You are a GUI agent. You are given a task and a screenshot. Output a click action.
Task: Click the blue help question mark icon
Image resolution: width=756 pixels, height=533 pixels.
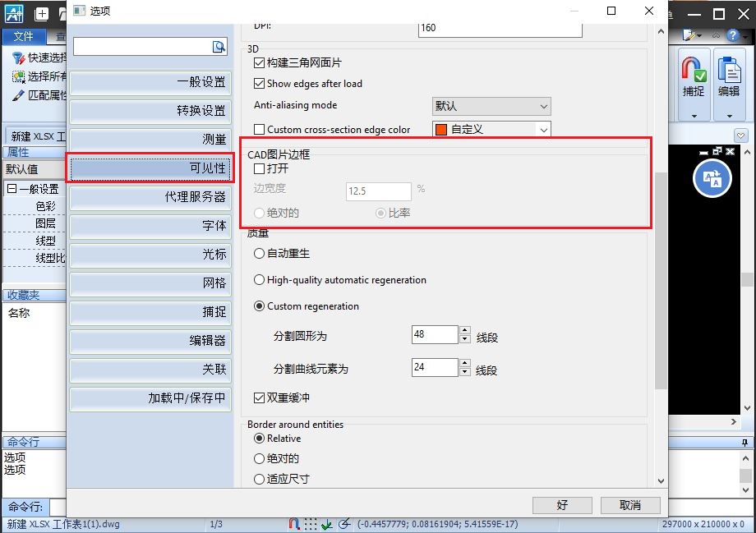733,35
